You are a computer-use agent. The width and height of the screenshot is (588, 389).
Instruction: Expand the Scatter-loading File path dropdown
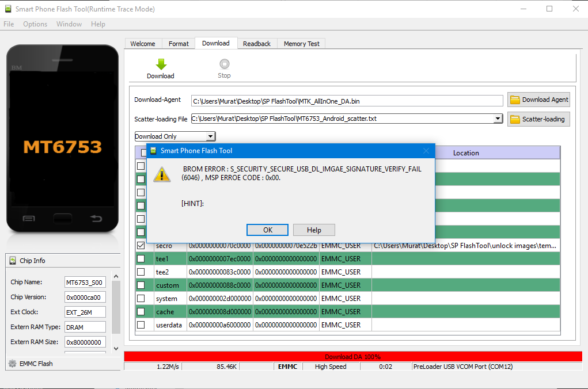498,119
